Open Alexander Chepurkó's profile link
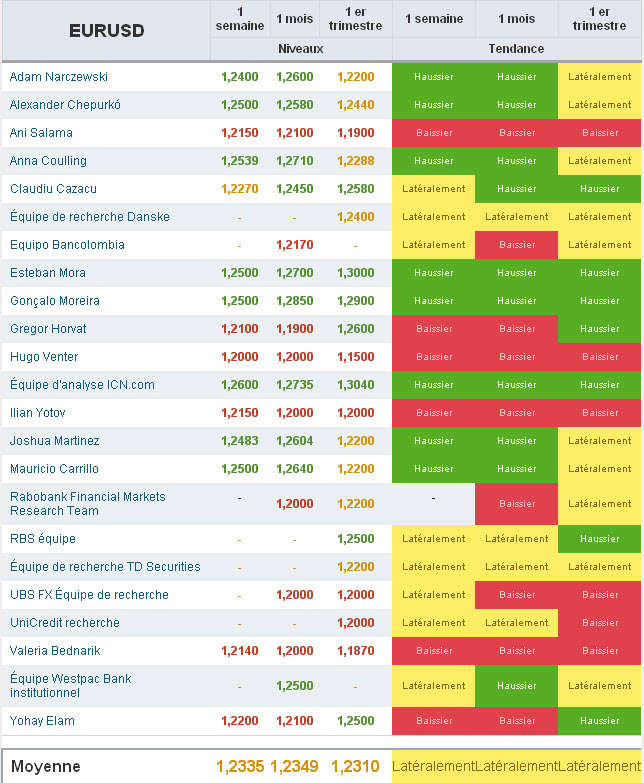 click(x=65, y=105)
